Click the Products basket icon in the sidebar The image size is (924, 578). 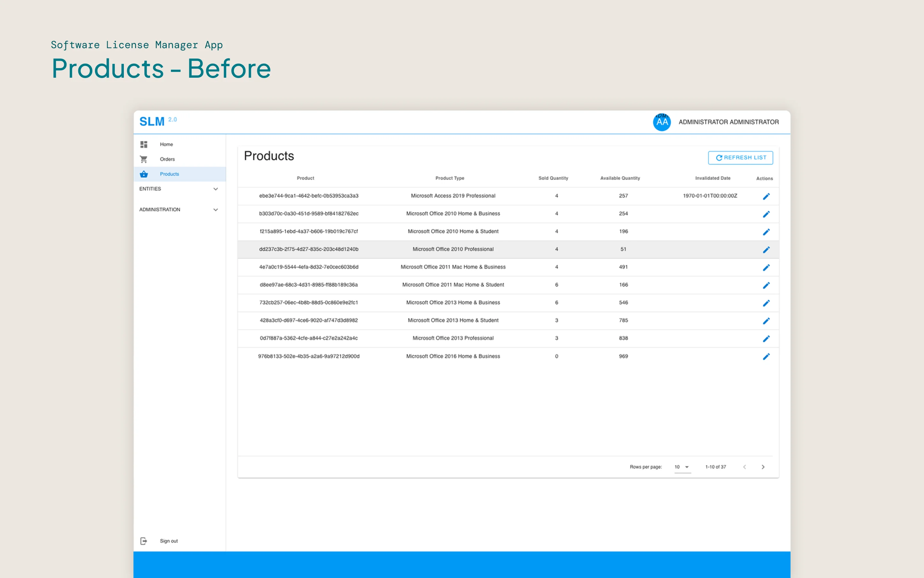(143, 174)
